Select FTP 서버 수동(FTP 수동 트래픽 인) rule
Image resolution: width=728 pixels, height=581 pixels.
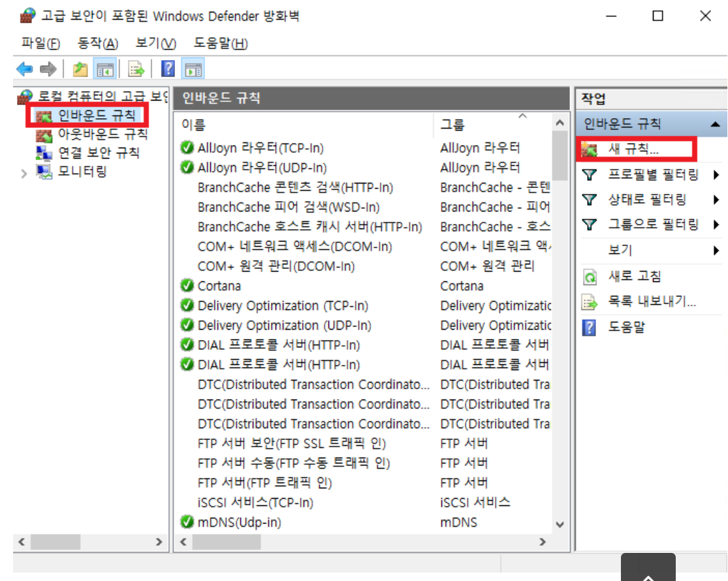click(x=294, y=463)
